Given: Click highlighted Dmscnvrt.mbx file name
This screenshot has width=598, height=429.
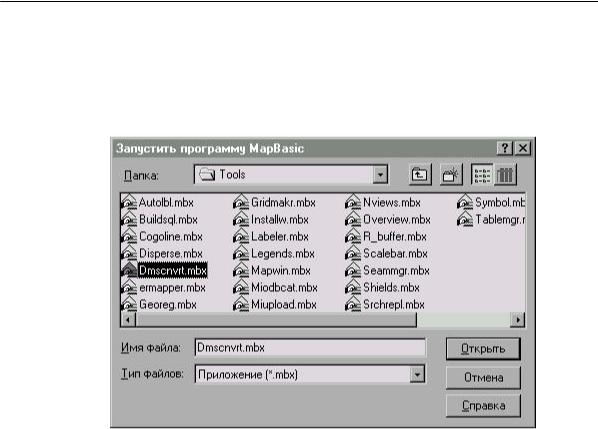Looking at the screenshot, I should pyautogui.click(x=173, y=271).
